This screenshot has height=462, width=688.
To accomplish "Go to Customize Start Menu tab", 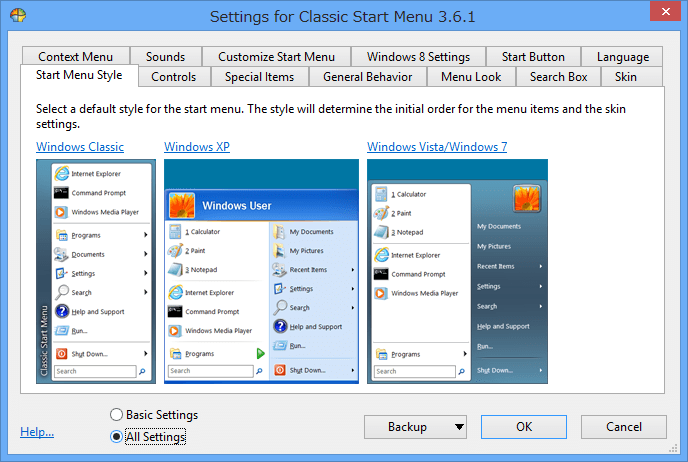I will coord(276,57).
